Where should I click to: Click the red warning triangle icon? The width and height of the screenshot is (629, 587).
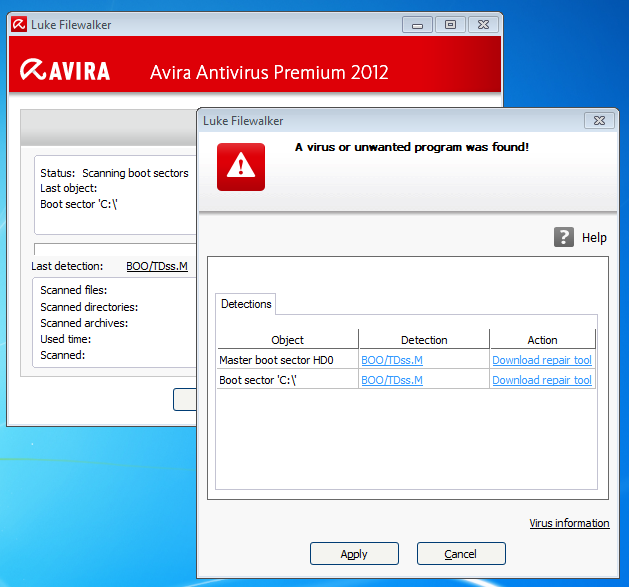(241, 167)
